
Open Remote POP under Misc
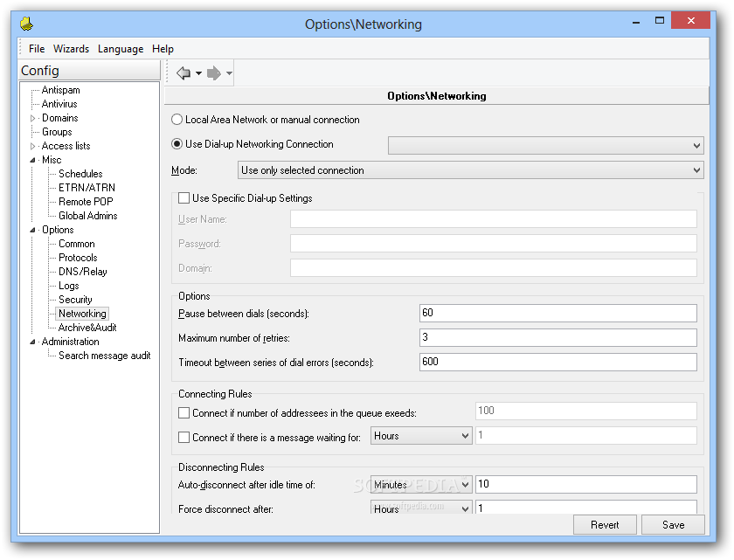click(86, 202)
